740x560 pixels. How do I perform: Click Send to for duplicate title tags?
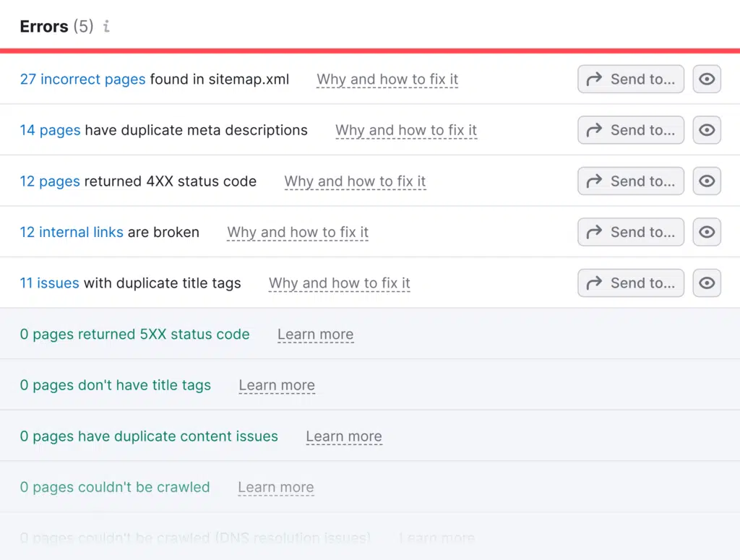pos(630,283)
